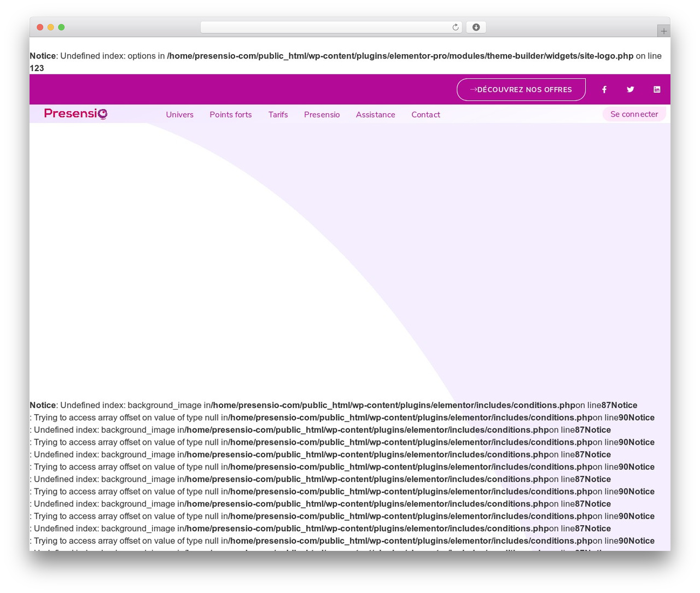This screenshot has width=700, height=593.
Task: Reload the page using refresh icon
Action: (455, 27)
